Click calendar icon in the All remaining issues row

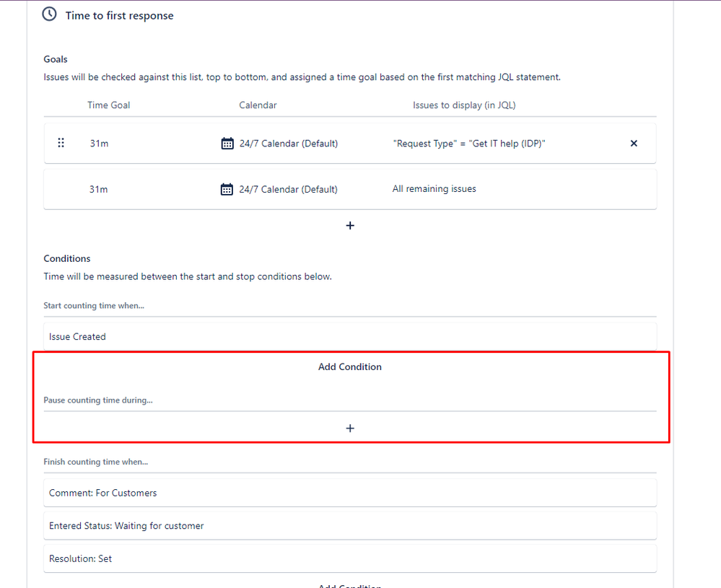[227, 189]
